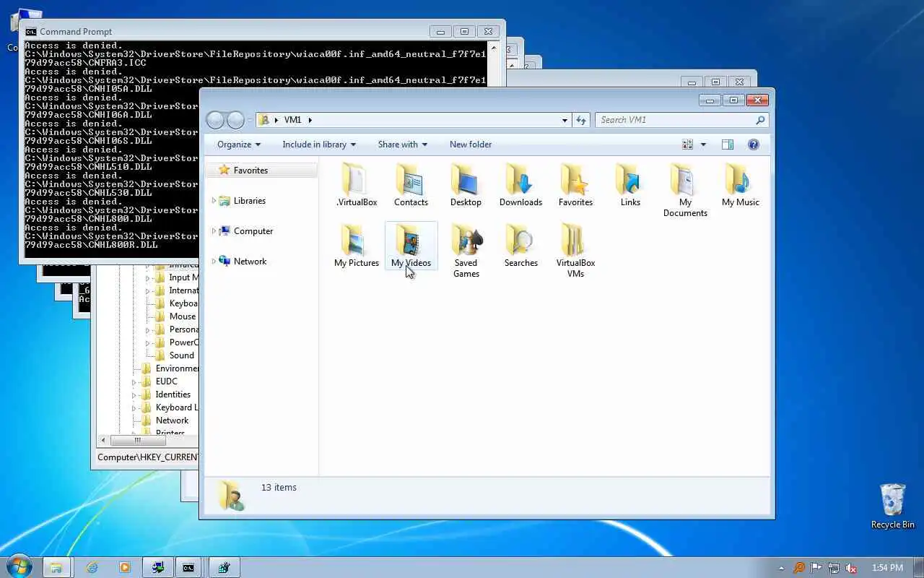Click the 1:54 PM system clock
The width and height of the screenshot is (924, 578).
[887, 568]
